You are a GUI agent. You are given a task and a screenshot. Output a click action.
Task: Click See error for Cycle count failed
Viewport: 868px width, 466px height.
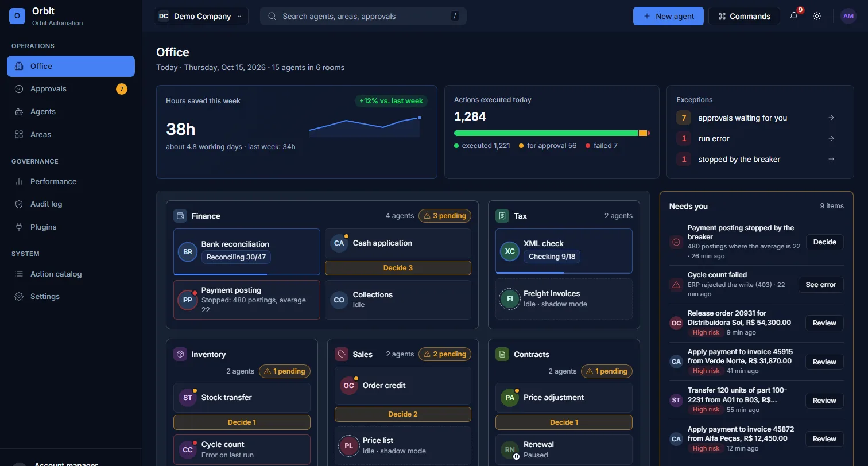tap(821, 285)
